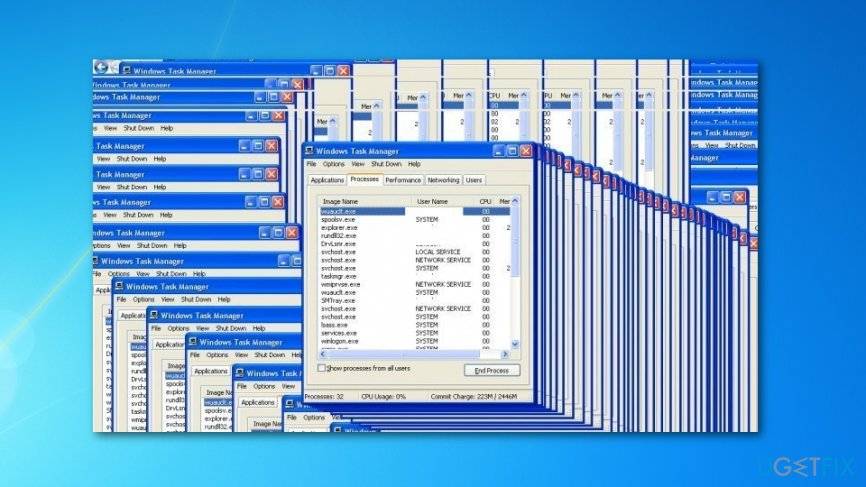Screen dimensions: 866x487
Task: Select rundll32.exe process in front window
Action: pos(339,236)
